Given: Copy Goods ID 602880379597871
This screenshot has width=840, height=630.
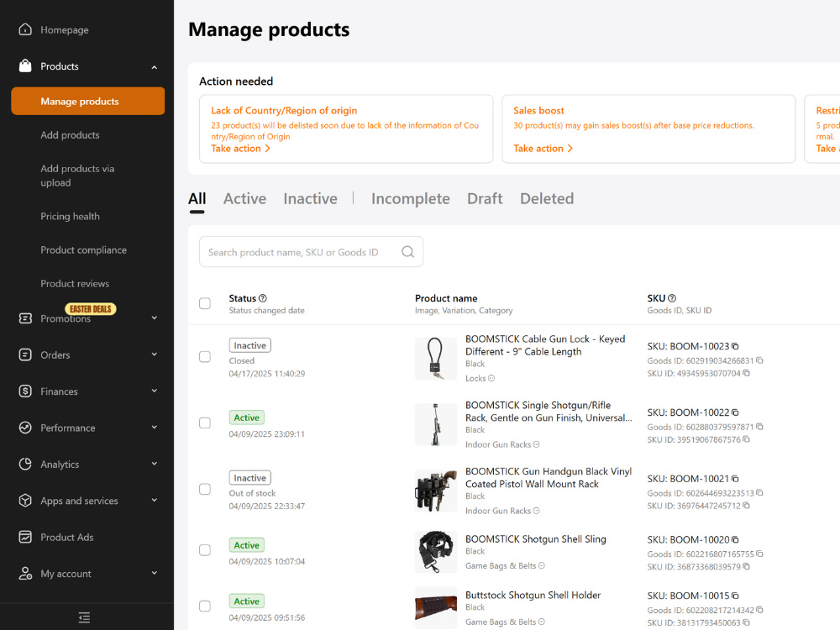Looking at the screenshot, I should pos(759,427).
